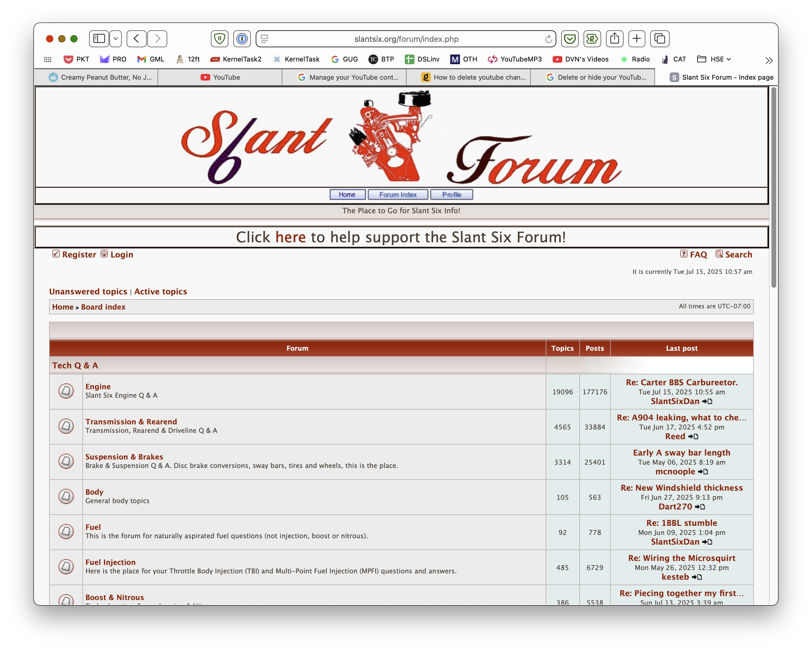Click the Login toggle icon beside Register
Image resolution: width=812 pixels, height=650 pixels.
click(x=104, y=254)
